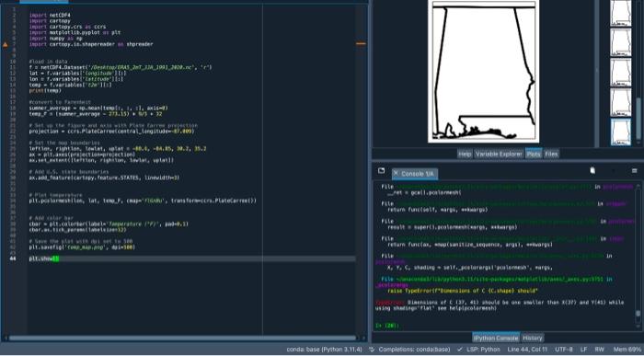Click the warning triangle beside line 7

(6, 44)
